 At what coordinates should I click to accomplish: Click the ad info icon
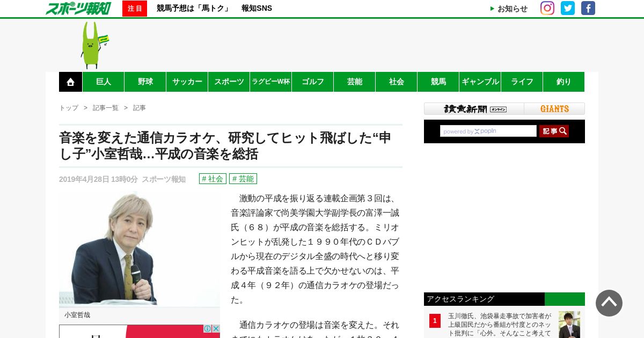coord(208,328)
